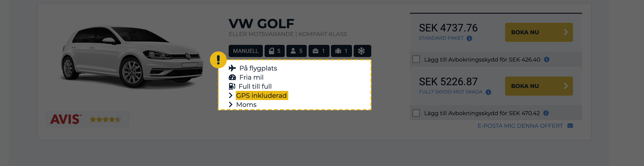Viewport: 644px width, 166px height.
Task: Enable Avbokningsskydd checkbox for SEK 426.40
Action: 416,60
